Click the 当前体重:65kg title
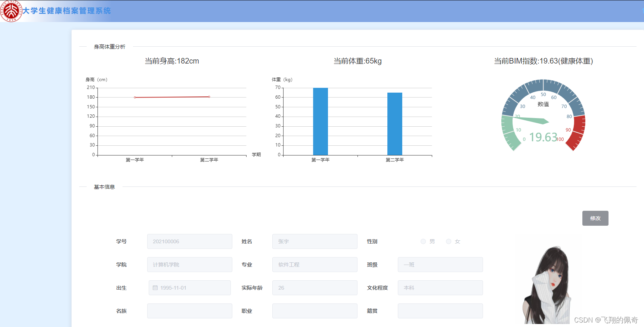The width and height of the screenshot is (644, 327). point(357,61)
